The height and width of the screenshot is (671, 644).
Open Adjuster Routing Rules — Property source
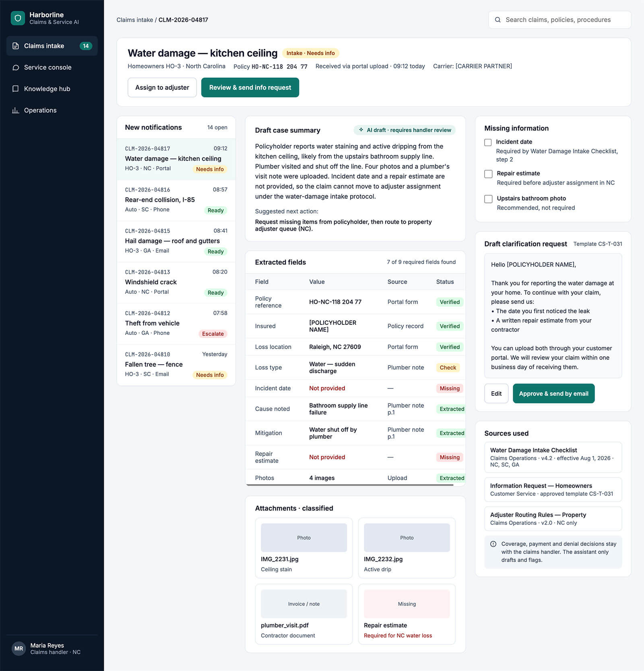553,518
